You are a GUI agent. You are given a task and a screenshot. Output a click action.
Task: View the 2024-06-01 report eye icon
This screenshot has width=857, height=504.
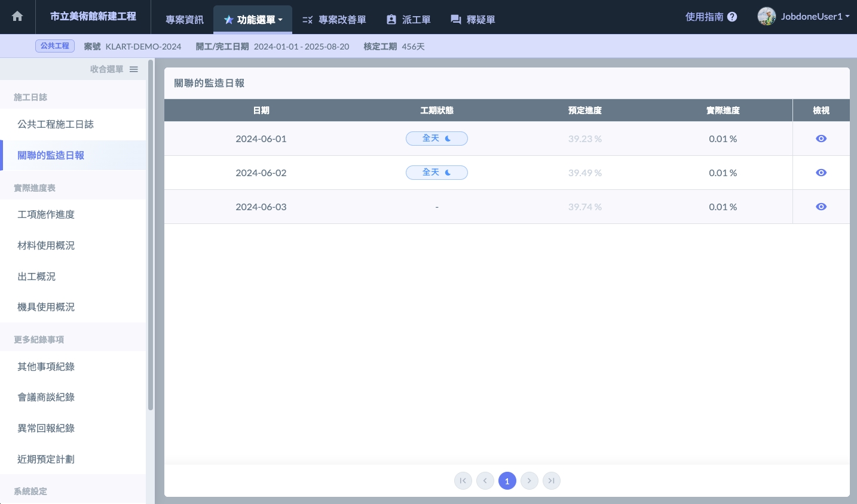tap(821, 139)
